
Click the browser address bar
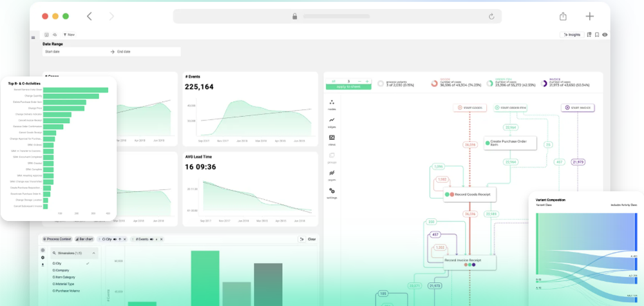point(337,17)
